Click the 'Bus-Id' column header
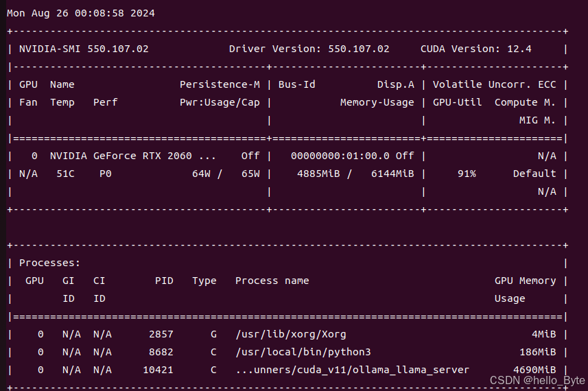The image size is (588, 391). click(x=296, y=84)
